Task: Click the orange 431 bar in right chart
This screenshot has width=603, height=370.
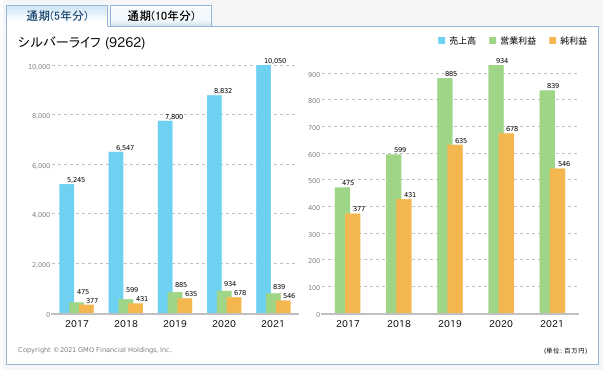Action: [x=404, y=256]
